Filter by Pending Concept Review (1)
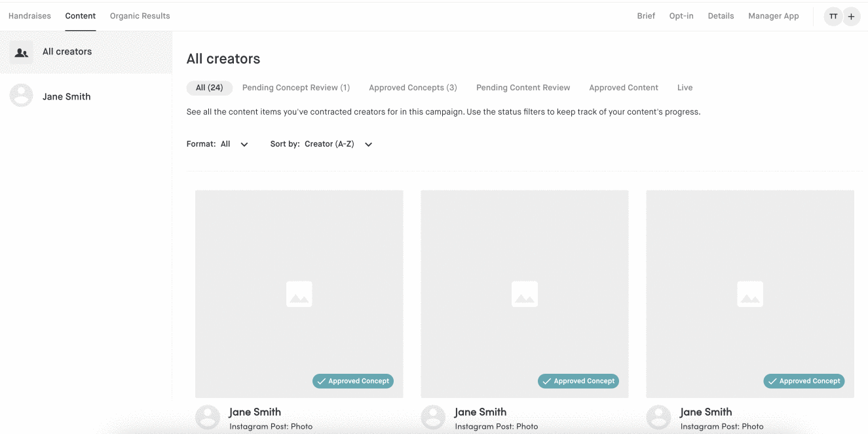868x434 pixels. (x=295, y=88)
